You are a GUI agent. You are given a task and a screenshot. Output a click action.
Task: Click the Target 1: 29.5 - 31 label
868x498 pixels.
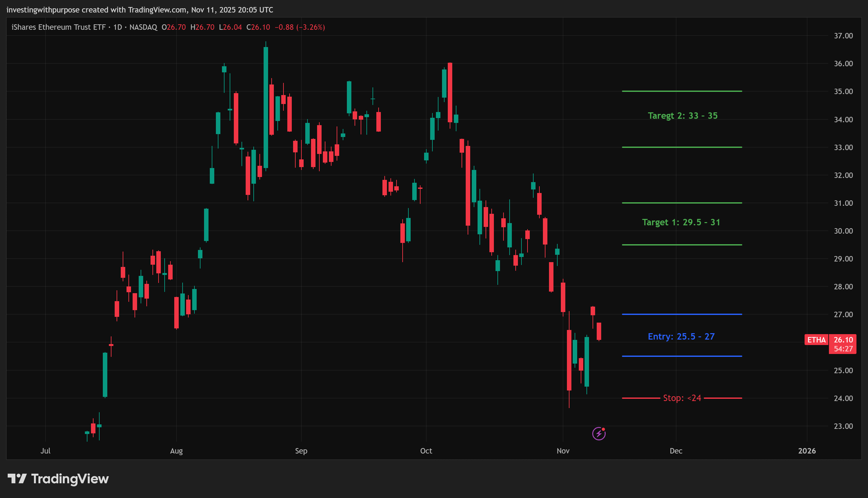point(681,222)
